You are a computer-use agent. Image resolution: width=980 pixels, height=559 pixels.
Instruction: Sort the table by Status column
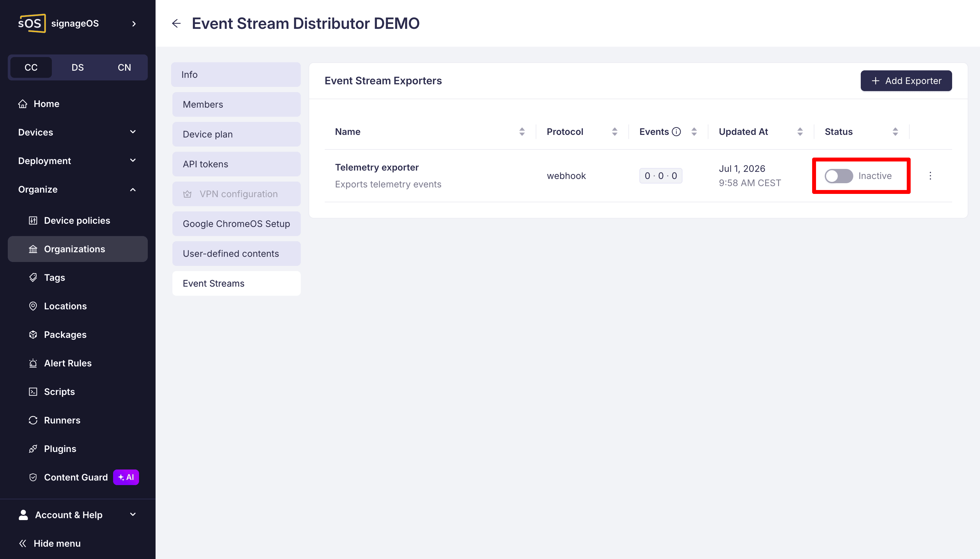(x=895, y=132)
